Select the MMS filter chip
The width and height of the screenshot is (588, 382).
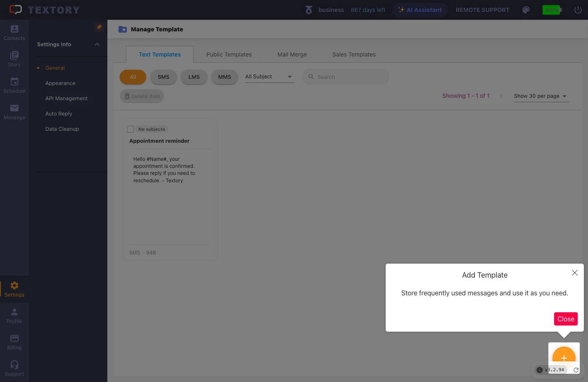(x=225, y=77)
